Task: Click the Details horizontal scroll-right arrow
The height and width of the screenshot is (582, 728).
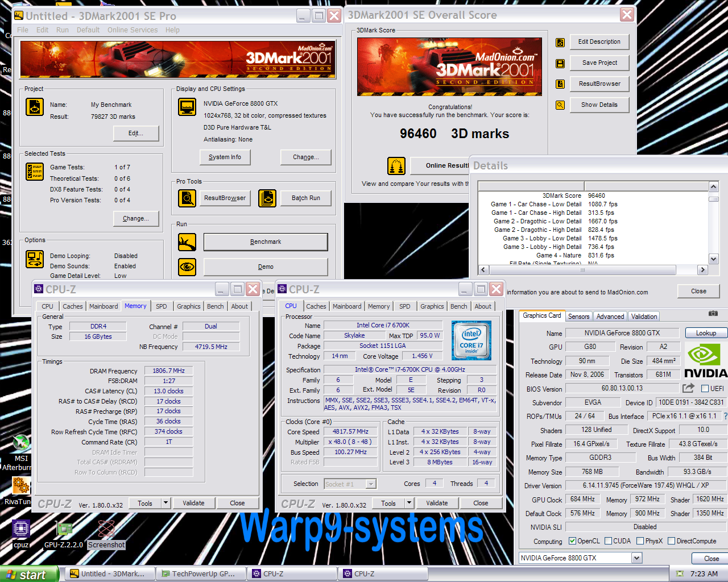Action: coord(702,270)
